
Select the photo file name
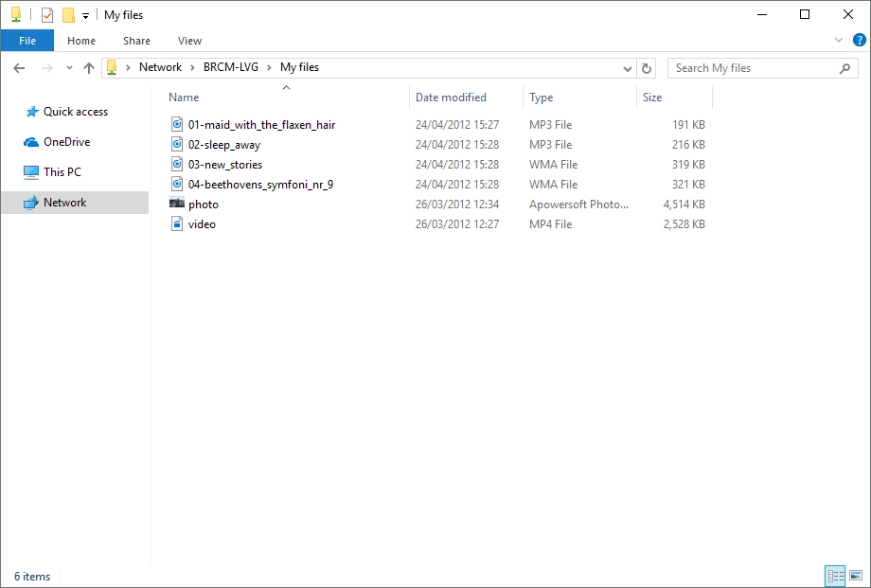204,205
